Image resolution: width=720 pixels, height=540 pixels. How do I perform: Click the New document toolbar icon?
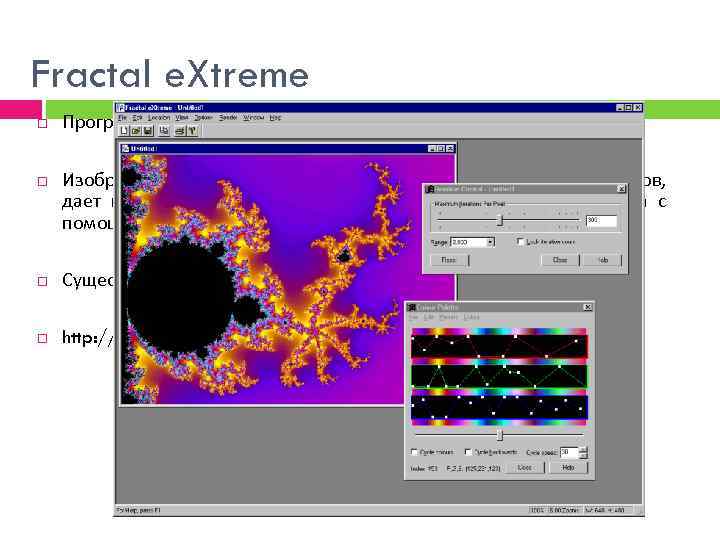tap(124, 131)
